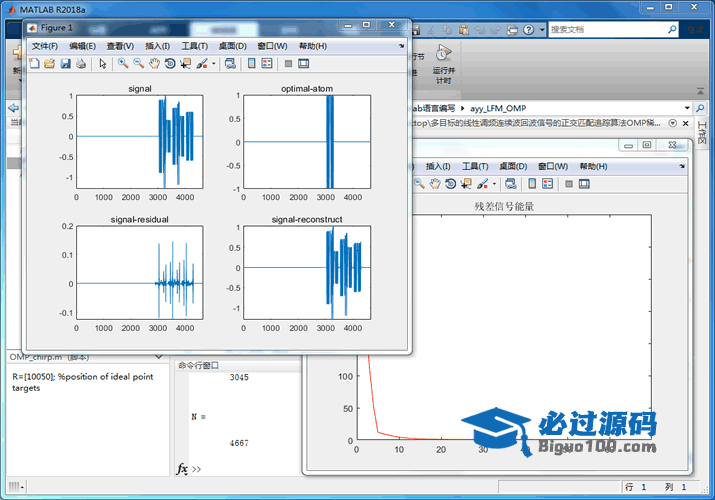Click Help question mark icon in MATLAB
This screenshot has width=715, height=500.
coord(528,30)
